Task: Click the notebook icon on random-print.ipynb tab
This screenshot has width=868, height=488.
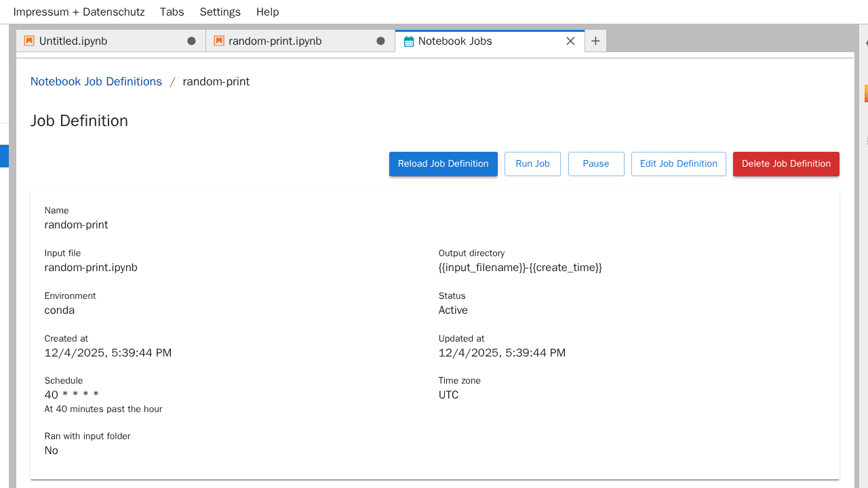Action: click(x=219, y=41)
